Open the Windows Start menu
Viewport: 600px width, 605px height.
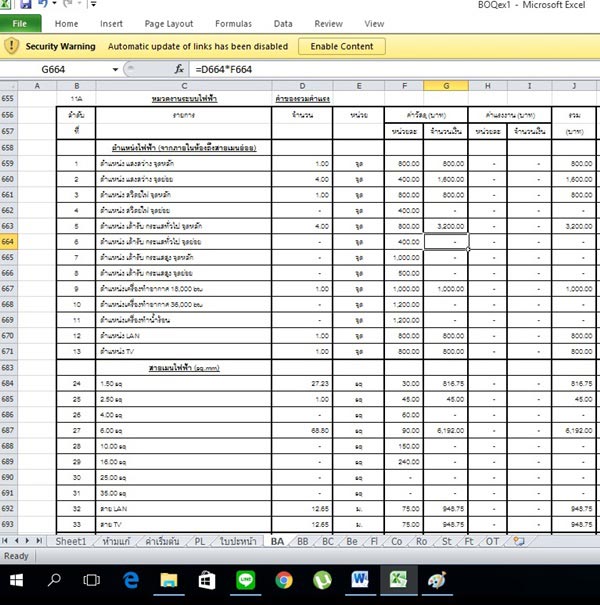coord(16,580)
